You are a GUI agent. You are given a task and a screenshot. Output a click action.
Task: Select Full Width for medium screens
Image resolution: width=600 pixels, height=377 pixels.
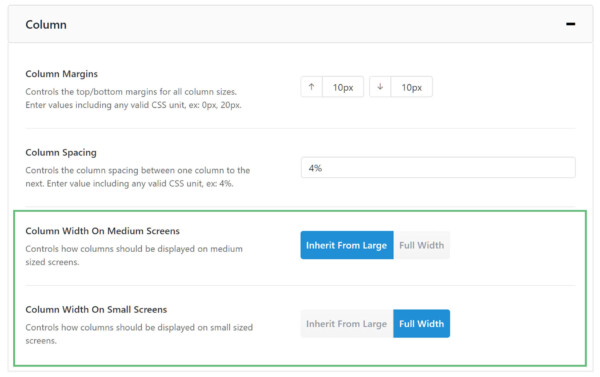pyautogui.click(x=421, y=245)
